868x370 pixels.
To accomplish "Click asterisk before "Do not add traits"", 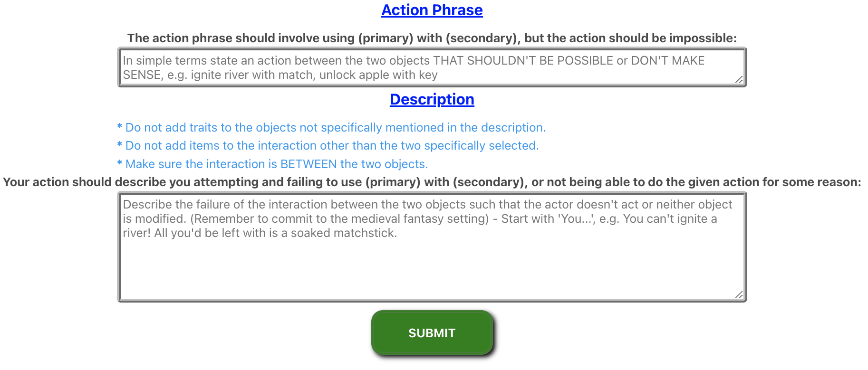I will tap(120, 127).
